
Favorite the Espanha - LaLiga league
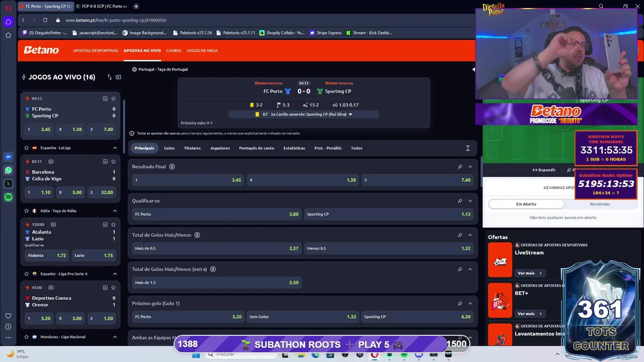(x=27, y=148)
